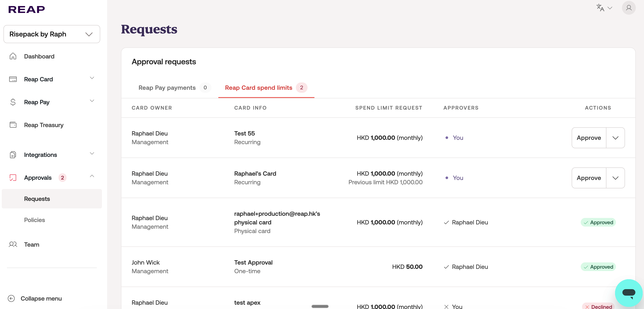This screenshot has height=309, width=644.
Task: Open the language translation icon
Action: [600, 8]
